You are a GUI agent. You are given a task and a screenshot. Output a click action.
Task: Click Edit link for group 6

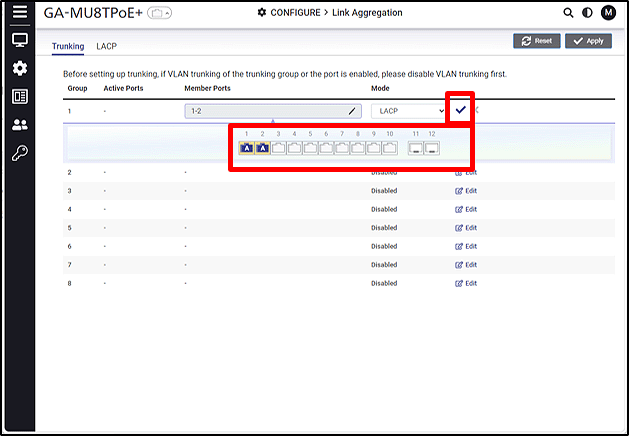pyautogui.click(x=466, y=246)
